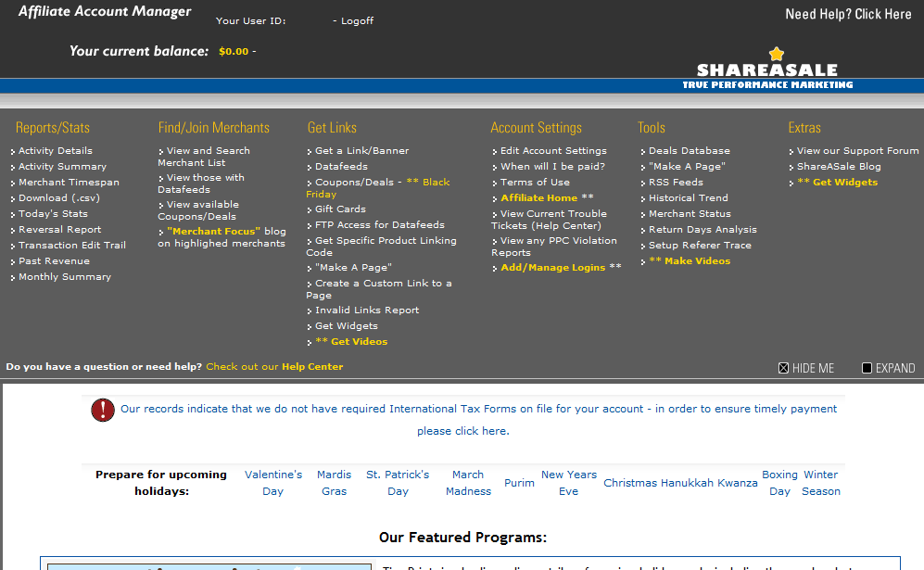Viewport: 924px width, 570px height.
Task: Open the Help Center link
Action: 312,367
